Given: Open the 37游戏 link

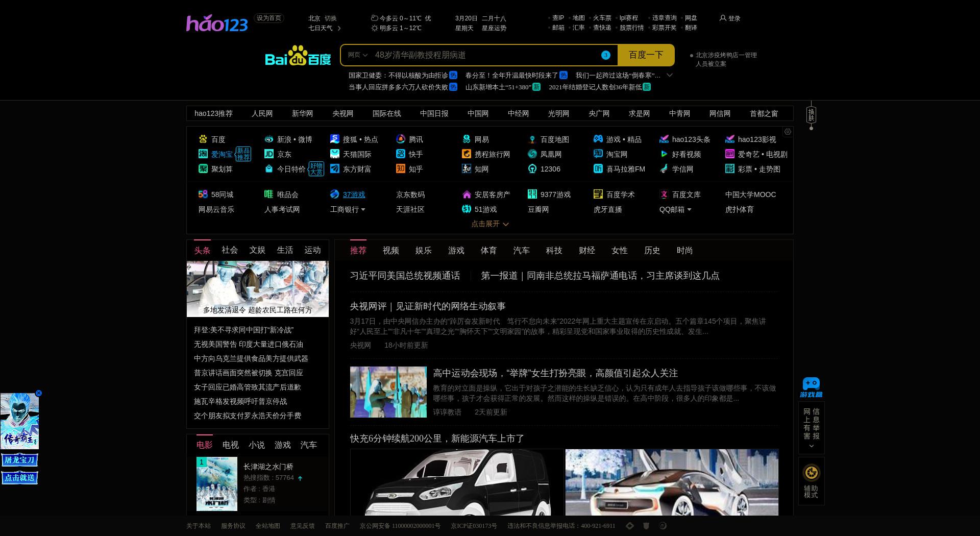Looking at the screenshot, I should 354,194.
